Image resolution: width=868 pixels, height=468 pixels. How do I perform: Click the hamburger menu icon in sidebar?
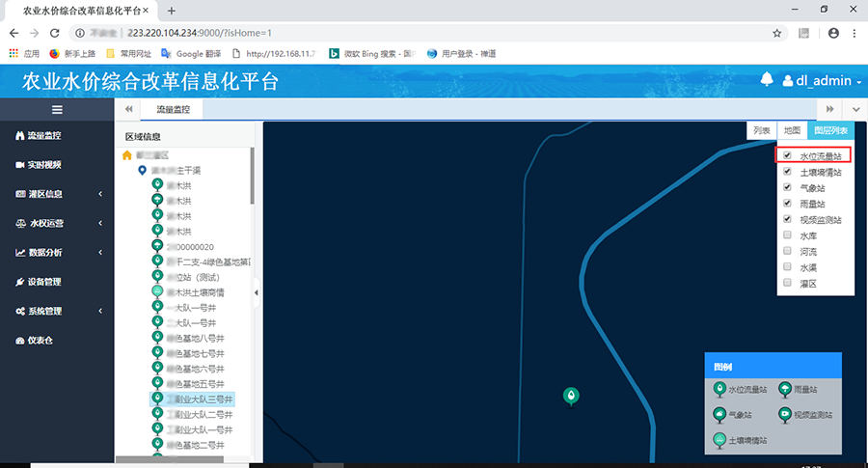point(57,109)
